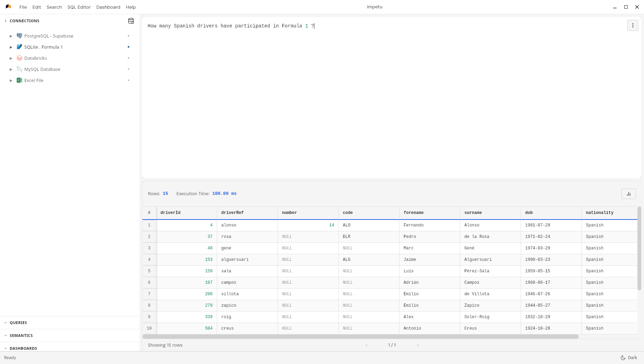Go to next results page
This screenshot has width=644, height=364.
tap(418, 345)
